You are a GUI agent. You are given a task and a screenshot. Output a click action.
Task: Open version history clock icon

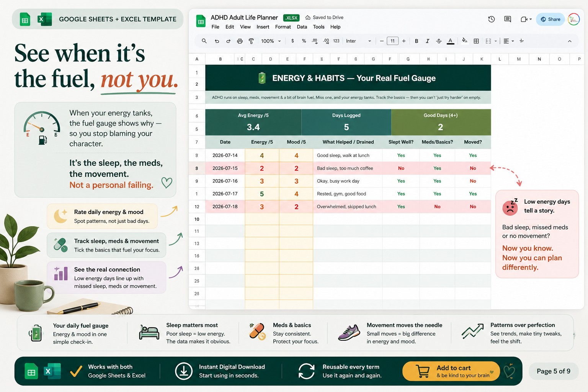pos(492,19)
